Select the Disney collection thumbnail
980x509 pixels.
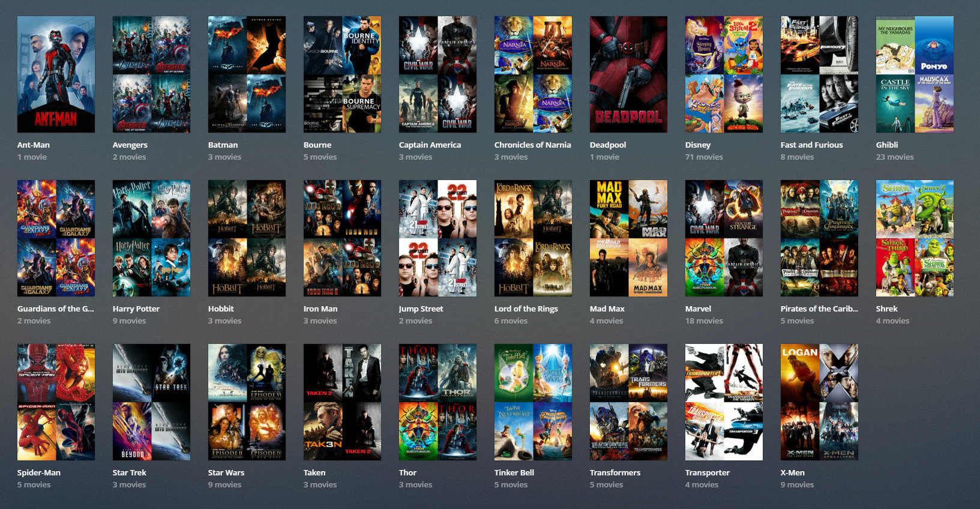[724, 74]
